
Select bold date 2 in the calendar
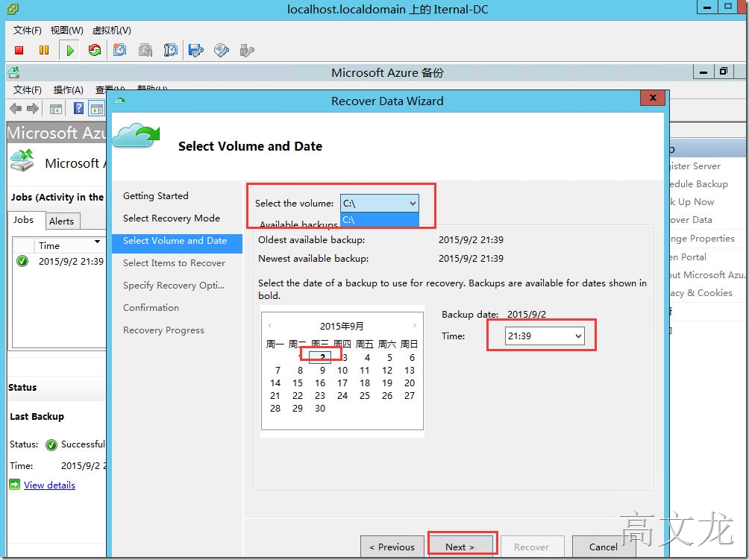coord(322,357)
